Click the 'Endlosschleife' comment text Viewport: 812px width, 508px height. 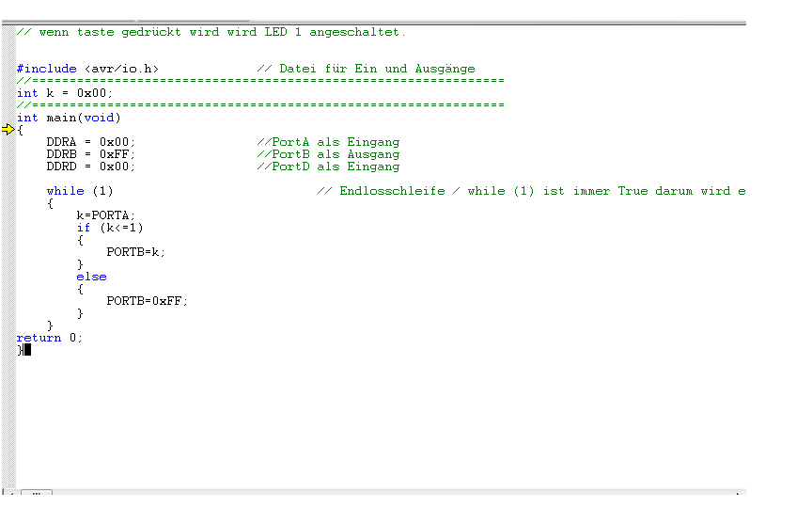pos(392,191)
